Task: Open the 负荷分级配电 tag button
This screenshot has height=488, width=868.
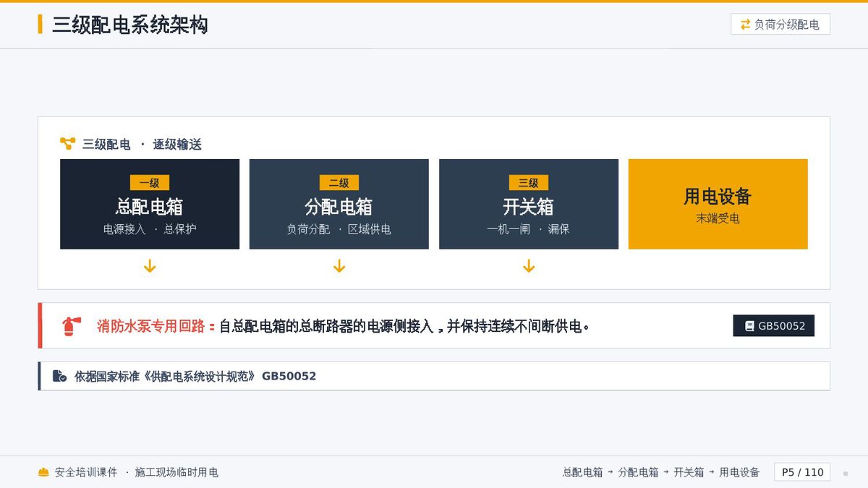Action: tap(780, 25)
